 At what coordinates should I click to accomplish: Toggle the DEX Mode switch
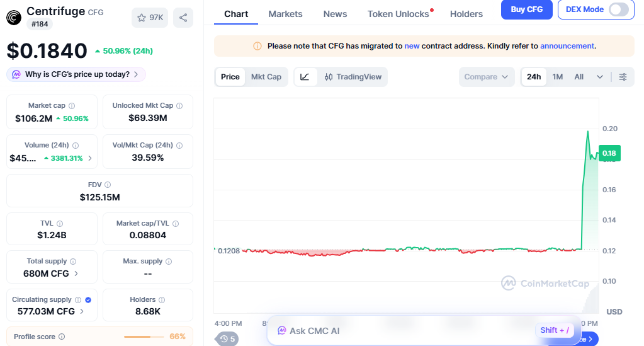619,9
